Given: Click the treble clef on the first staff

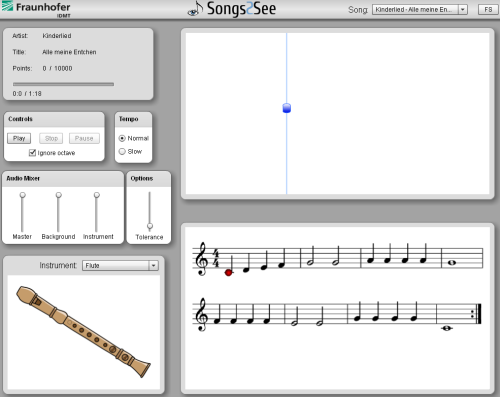Looking at the screenshot, I should point(202,259).
